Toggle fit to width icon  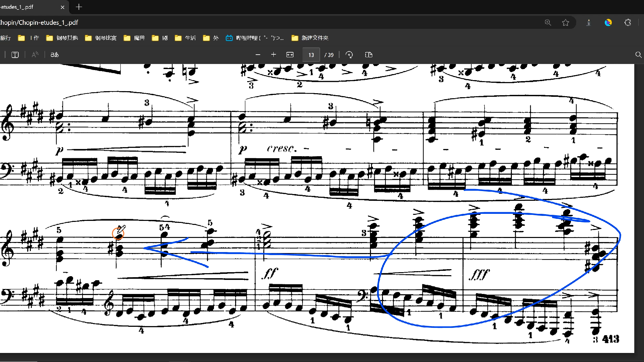(x=290, y=55)
